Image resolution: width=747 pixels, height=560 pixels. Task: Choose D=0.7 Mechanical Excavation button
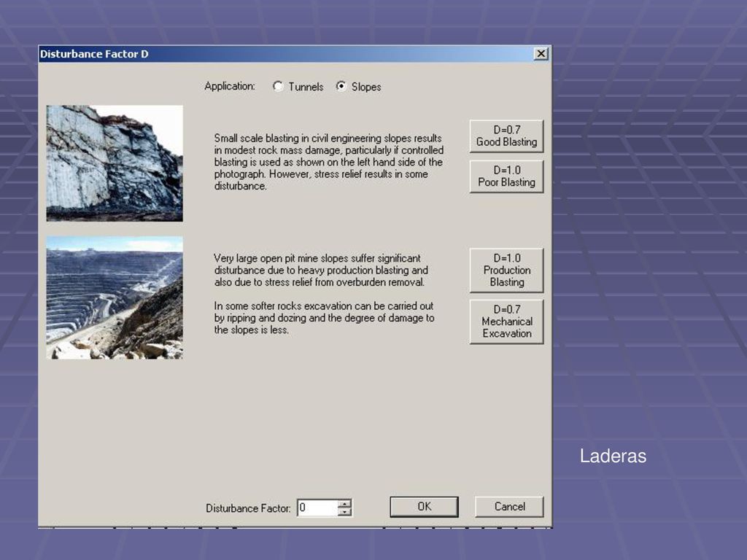pos(506,322)
